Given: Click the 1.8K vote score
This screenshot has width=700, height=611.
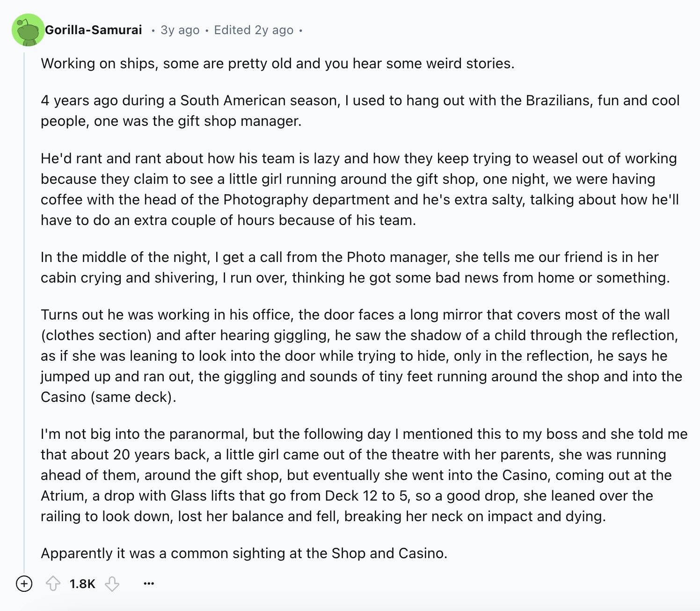Looking at the screenshot, I should 82,583.
